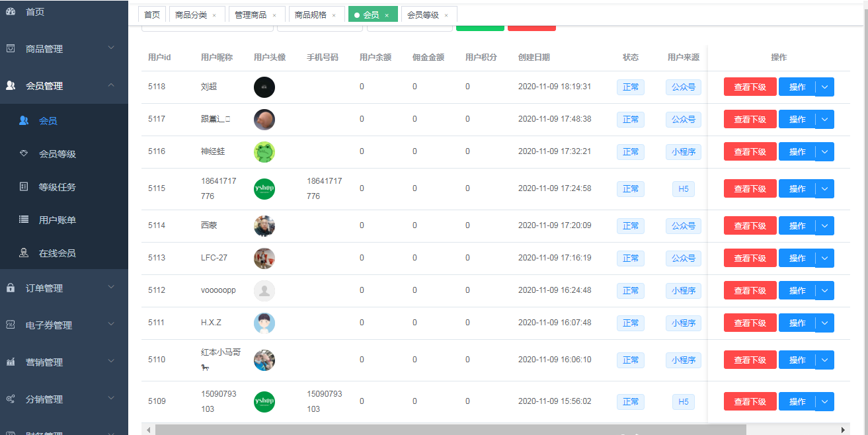The image size is (868, 435).
Task: Click 操作 button for user 5112
Action: point(797,291)
